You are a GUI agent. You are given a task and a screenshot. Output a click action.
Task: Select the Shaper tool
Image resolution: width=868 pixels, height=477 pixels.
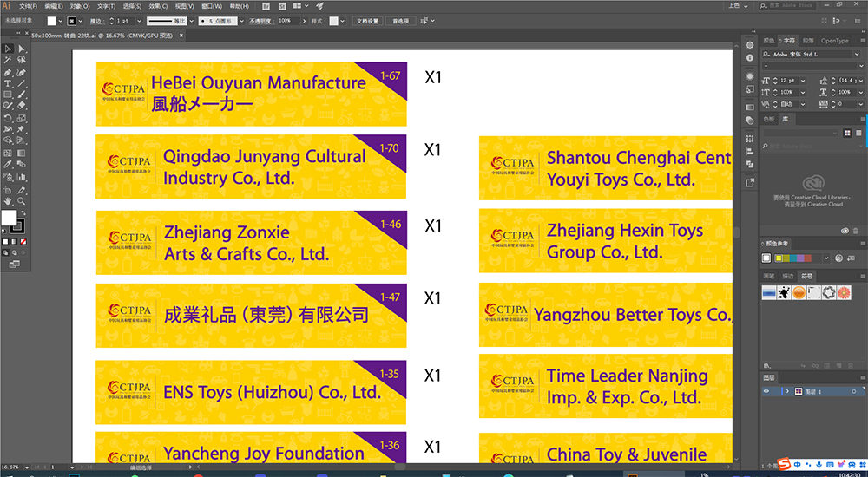[8, 105]
